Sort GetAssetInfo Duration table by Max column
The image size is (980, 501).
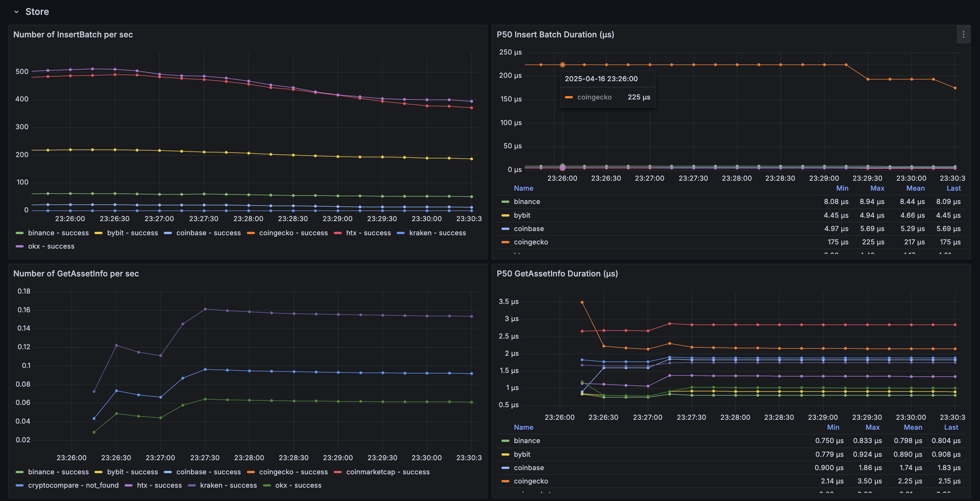click(873, 427)
